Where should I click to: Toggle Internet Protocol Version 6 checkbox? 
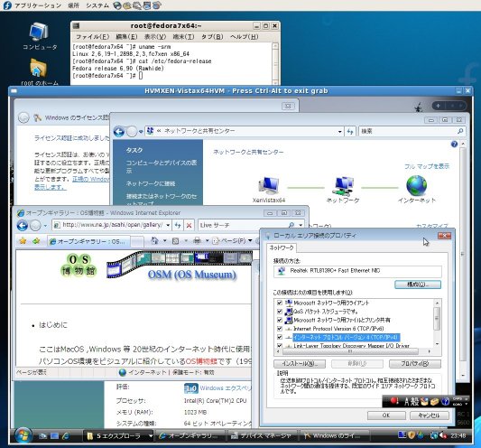click(279, 329)
